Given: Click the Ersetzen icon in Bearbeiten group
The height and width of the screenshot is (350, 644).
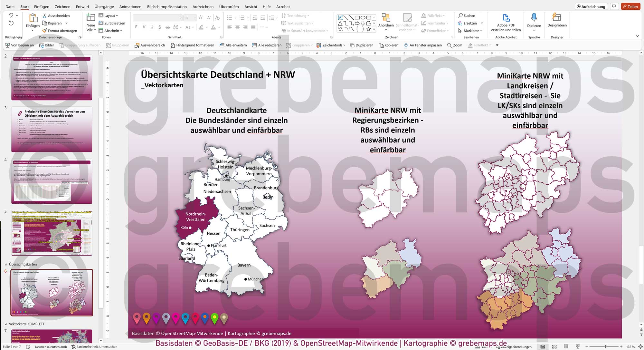Looking at the screenshot, I should (x=461, y=23).
